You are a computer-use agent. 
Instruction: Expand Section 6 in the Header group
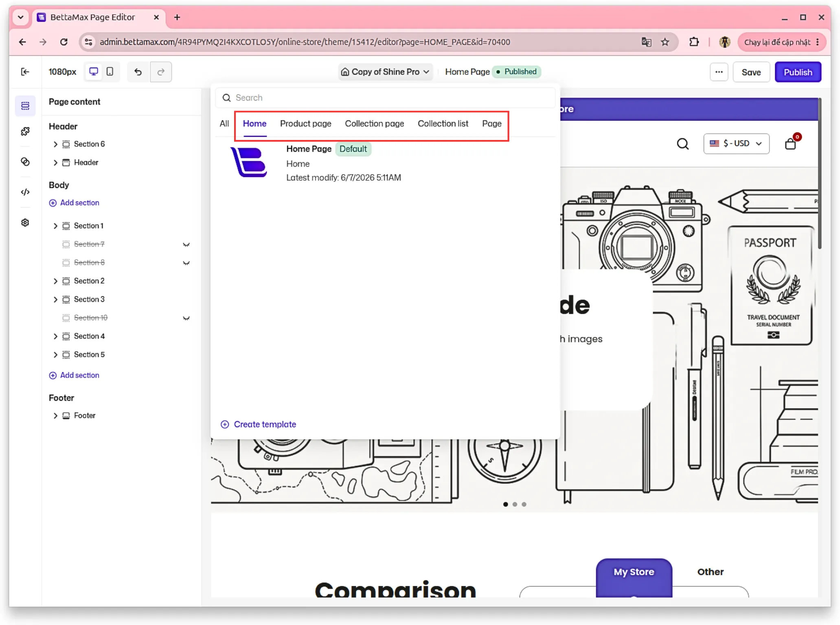pos(55,144)
